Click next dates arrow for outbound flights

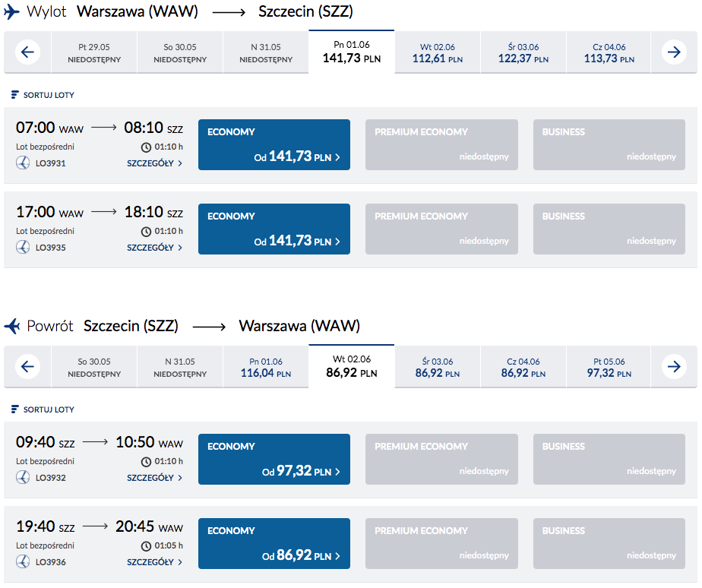674,52
